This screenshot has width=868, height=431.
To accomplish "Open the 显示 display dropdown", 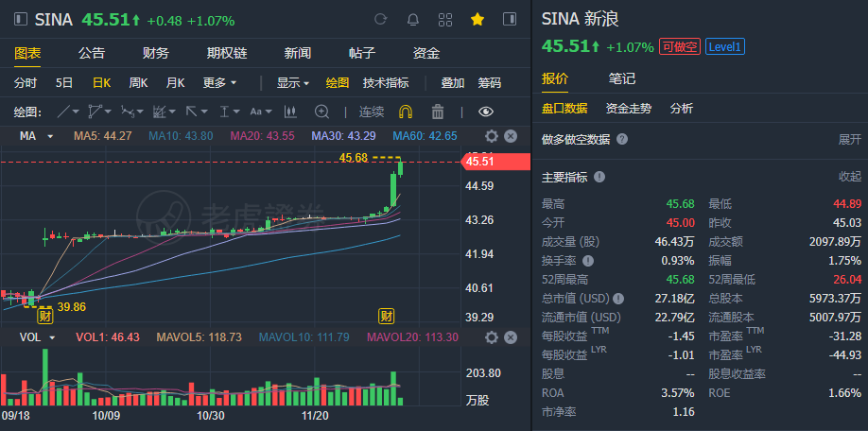I will pyautogui.click(x=293, y=83).
